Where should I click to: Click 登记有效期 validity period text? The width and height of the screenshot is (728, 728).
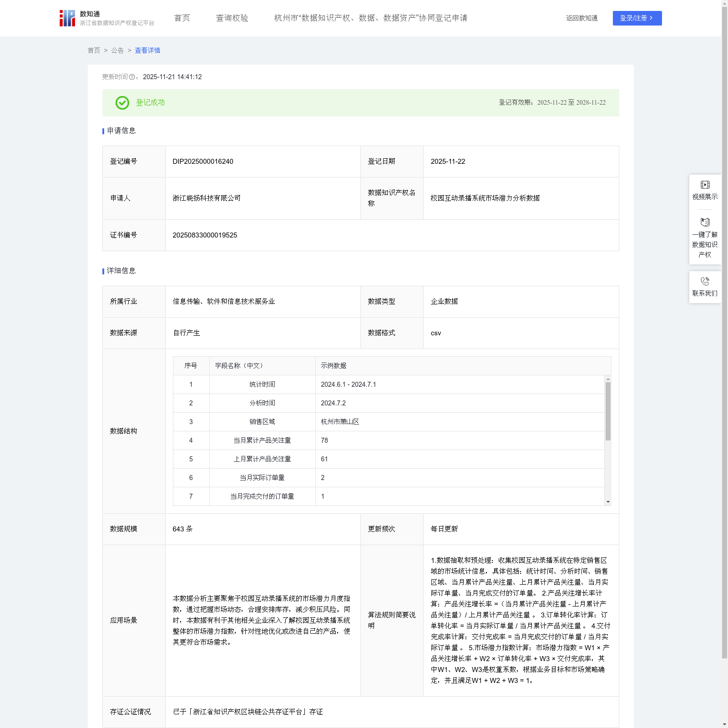pos(552,103)
